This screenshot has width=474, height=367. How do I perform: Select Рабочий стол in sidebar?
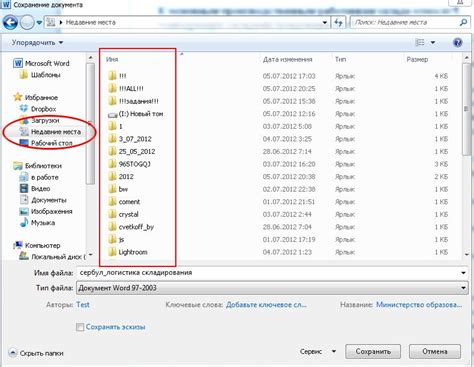(x=46, y=143)
